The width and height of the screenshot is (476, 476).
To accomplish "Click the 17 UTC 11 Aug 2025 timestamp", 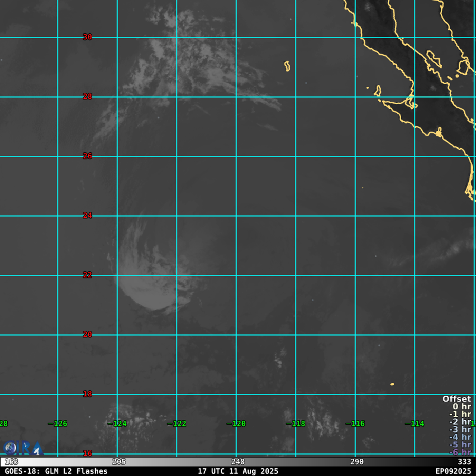I will click(x=238, y=471).
